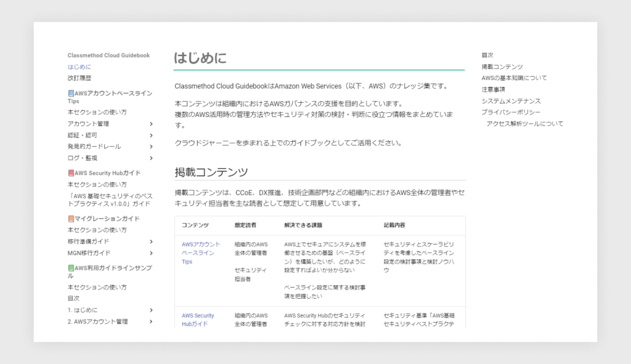Viewport: 631px width, 364px height.
Task: Expand the アカウント管理 chevron in sidebar
Action: (151, 124)
